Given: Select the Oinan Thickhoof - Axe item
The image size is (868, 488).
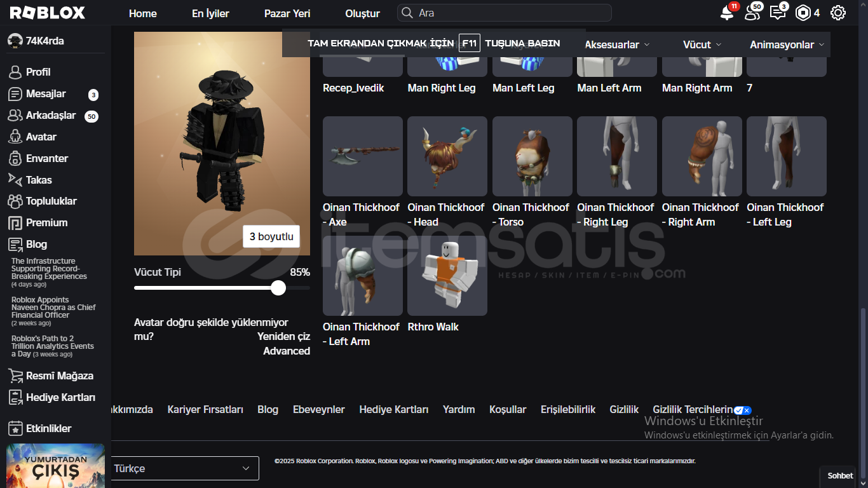Looking at the screenshot, I should (x=362, y=156).
